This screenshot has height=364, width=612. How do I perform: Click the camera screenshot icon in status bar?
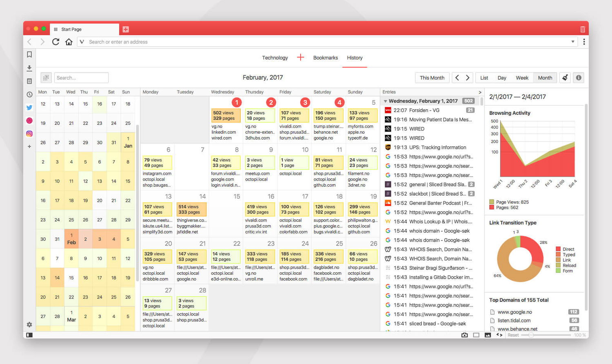(x=465, y=335)
